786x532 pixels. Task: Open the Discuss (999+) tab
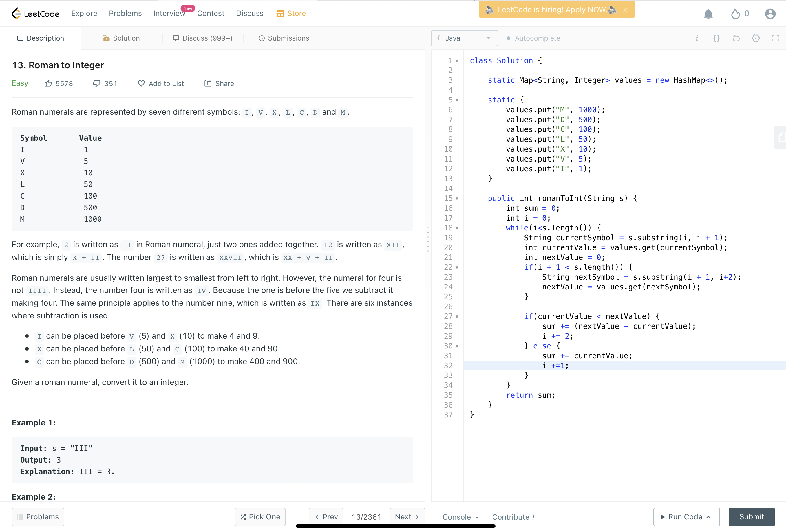(203, 38)
